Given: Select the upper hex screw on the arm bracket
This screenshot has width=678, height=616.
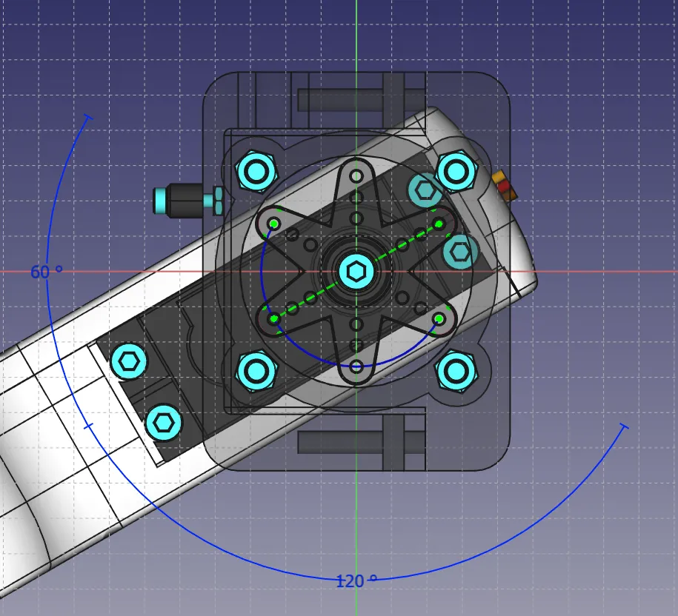Looking at the screenshot, I should coord(129,361).
